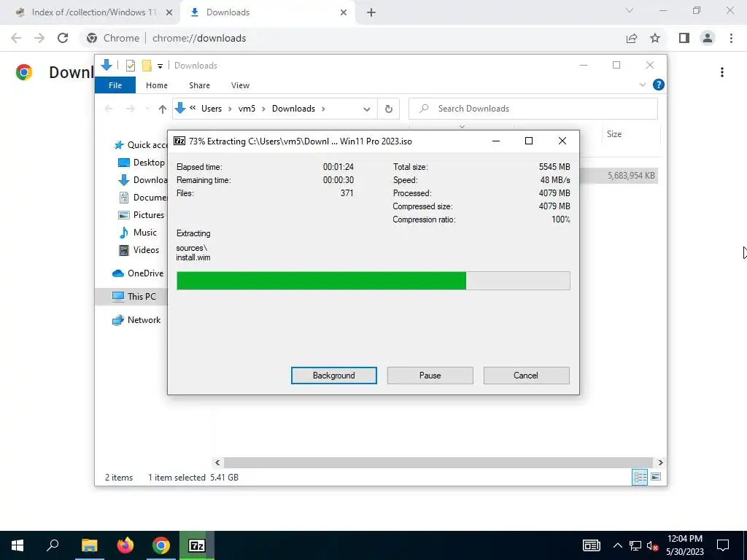Refresh the Downloads folder view
Viewport: 747px width, 560px height.
tap(389, 109)
